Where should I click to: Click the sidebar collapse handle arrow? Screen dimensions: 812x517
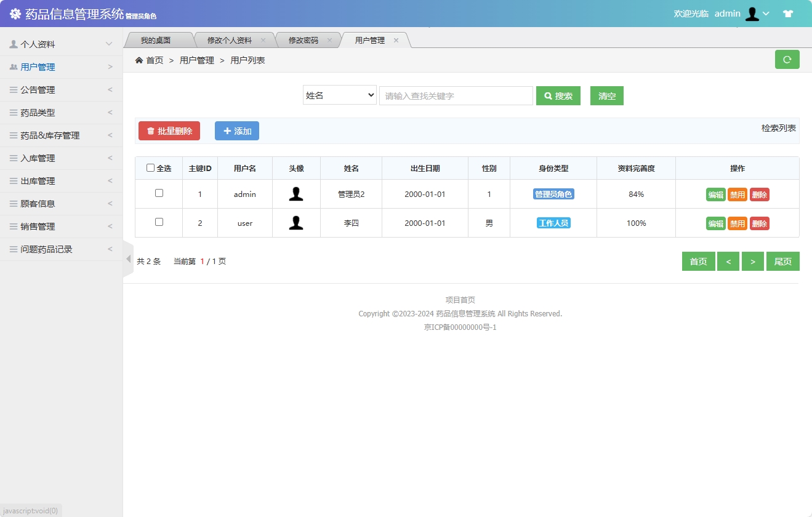[x=127, y=259]
